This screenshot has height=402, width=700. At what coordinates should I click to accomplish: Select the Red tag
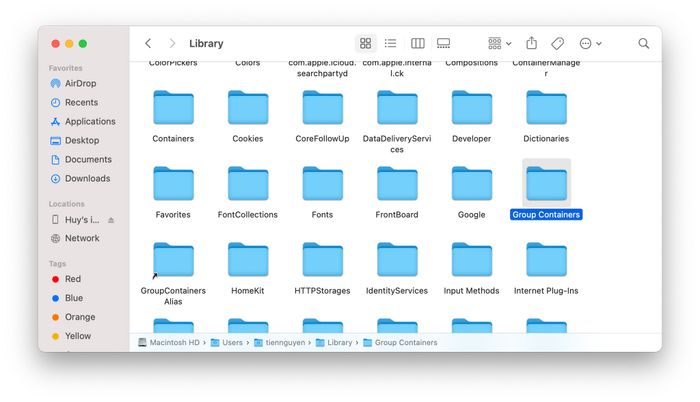(73, 279)
